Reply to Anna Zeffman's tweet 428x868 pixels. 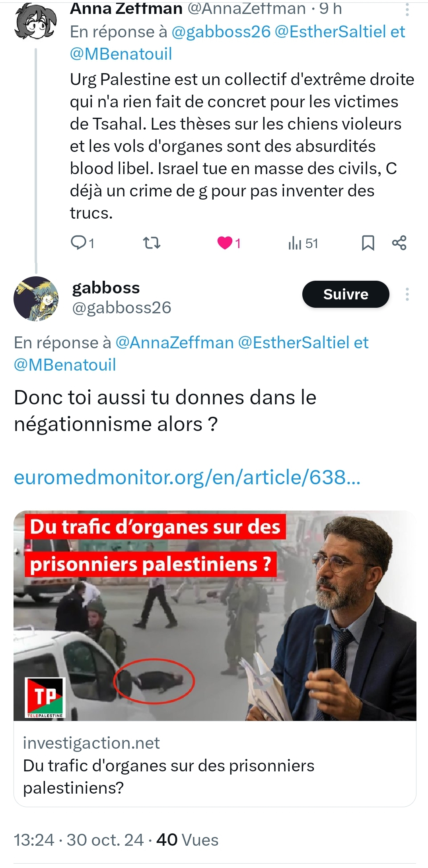click(x=82, y=243)
